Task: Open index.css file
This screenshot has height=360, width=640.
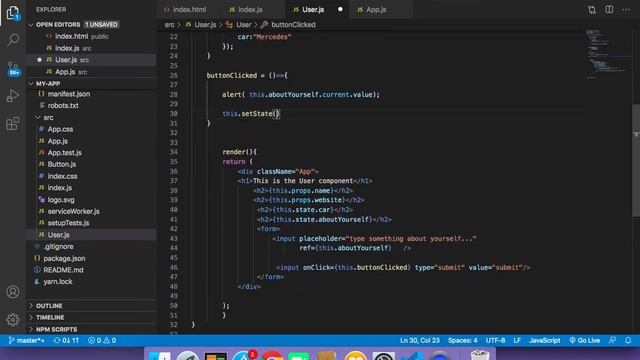Action: click(62, 176)
